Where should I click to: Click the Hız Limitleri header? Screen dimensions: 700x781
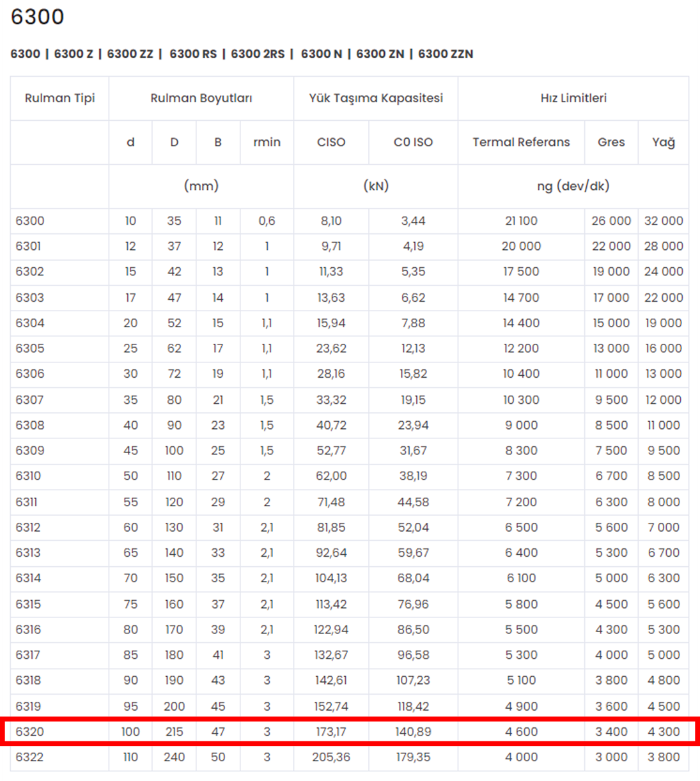click(573, 98)
